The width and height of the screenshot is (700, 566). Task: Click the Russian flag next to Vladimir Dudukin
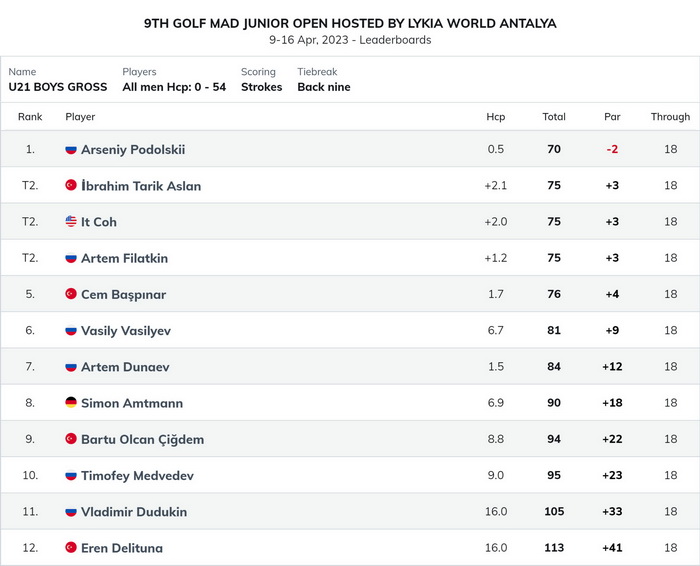tap(71, 512)
